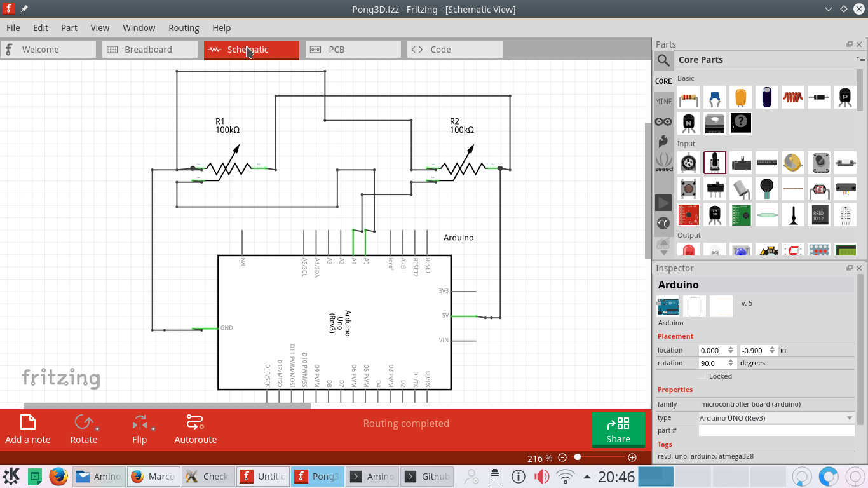Screen dimensions: 868x488
Task: Switch to the PCB tab
Action: tap(353, 50)
